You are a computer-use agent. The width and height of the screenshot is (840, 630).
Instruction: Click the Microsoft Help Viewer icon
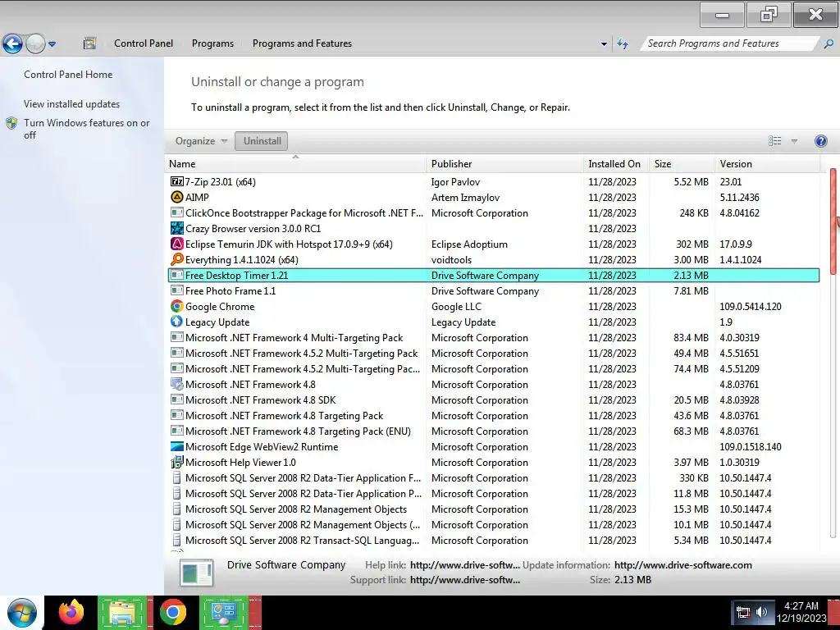pos(177,463)
